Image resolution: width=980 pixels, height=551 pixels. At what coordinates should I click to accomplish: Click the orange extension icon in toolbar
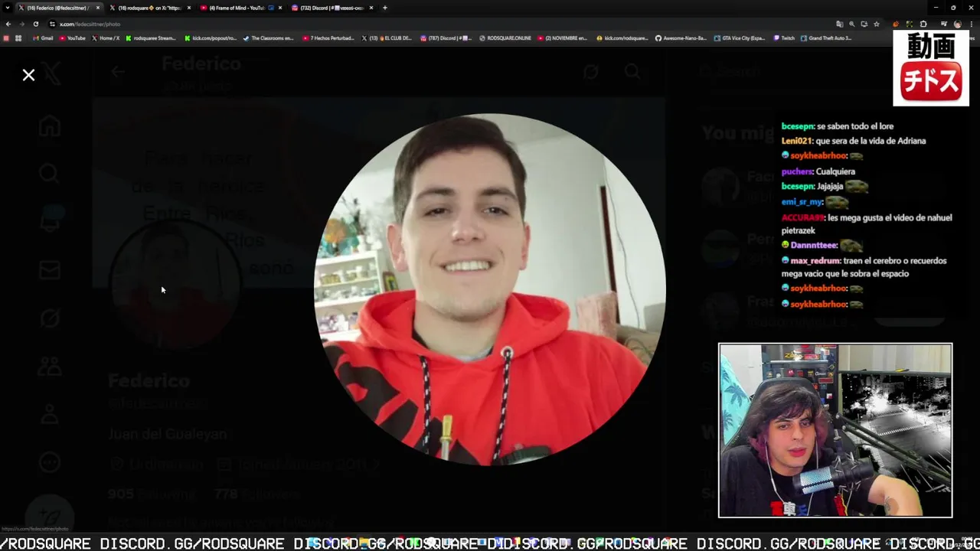(896, 24)
